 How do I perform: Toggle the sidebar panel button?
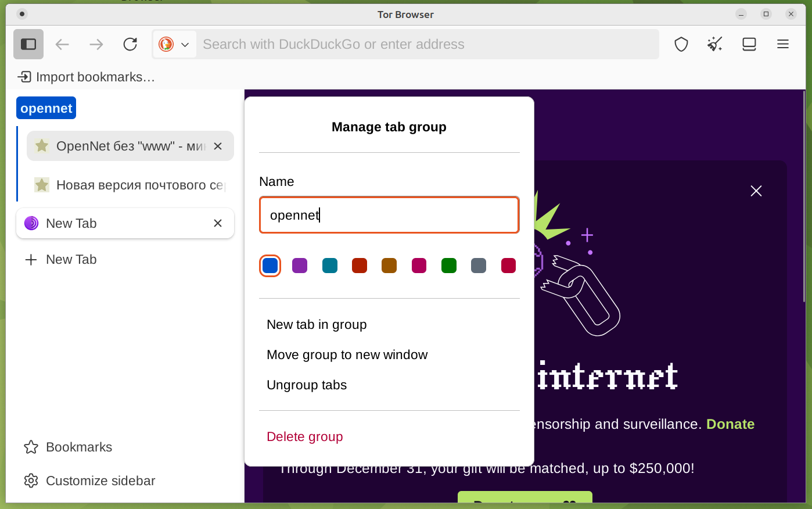coord(28,44)
